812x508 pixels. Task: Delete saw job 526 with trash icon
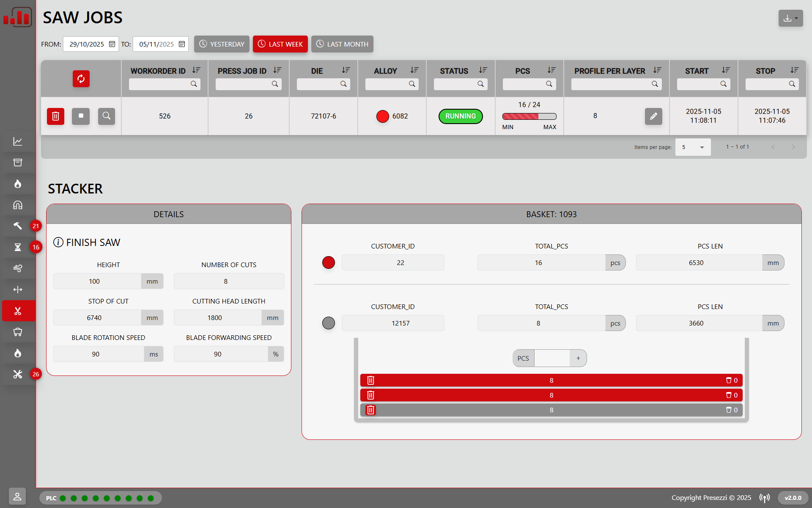(55, 116)
